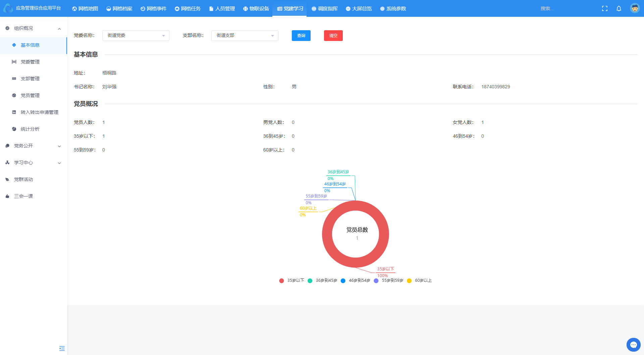
Task: Click the 学习中心 group icon
Action: point(7,163)
